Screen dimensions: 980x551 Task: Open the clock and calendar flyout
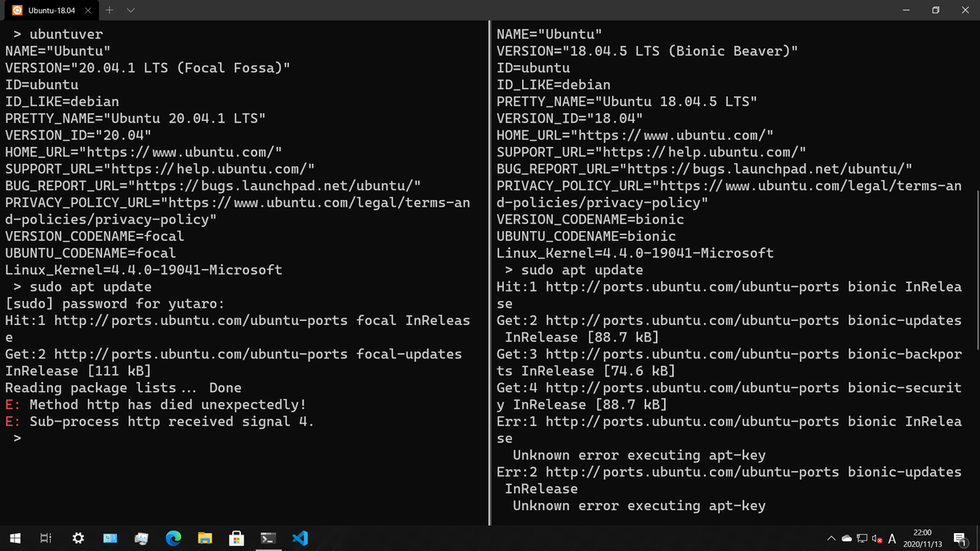921,538
